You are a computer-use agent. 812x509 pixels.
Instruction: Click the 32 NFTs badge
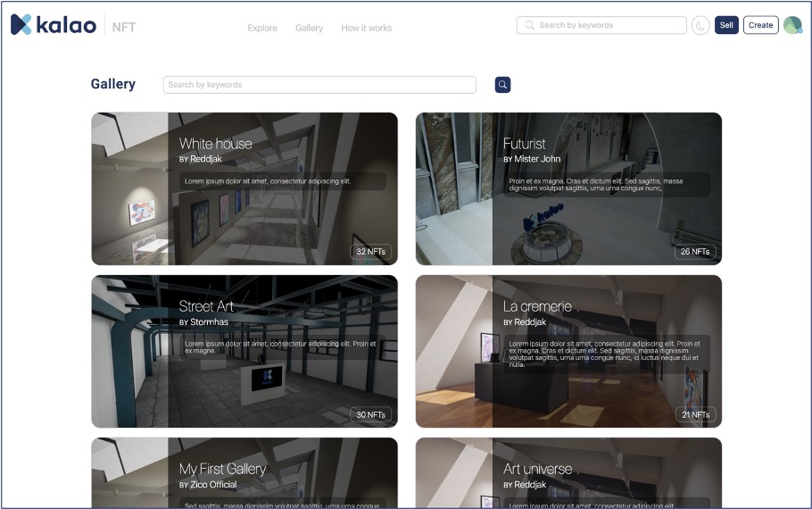(371, 252)
